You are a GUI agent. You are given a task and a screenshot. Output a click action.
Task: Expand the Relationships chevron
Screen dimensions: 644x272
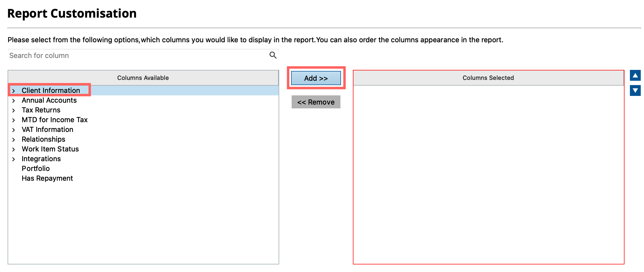coord(14,140)
